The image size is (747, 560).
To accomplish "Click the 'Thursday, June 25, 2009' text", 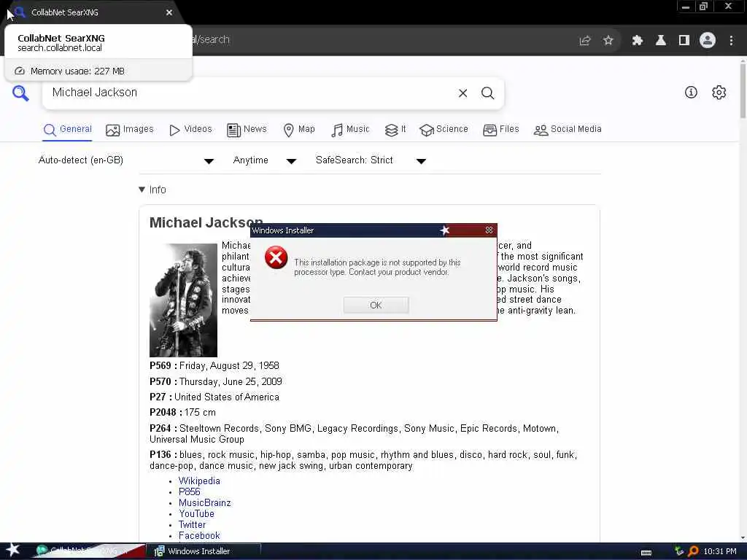I will (231, 381).
